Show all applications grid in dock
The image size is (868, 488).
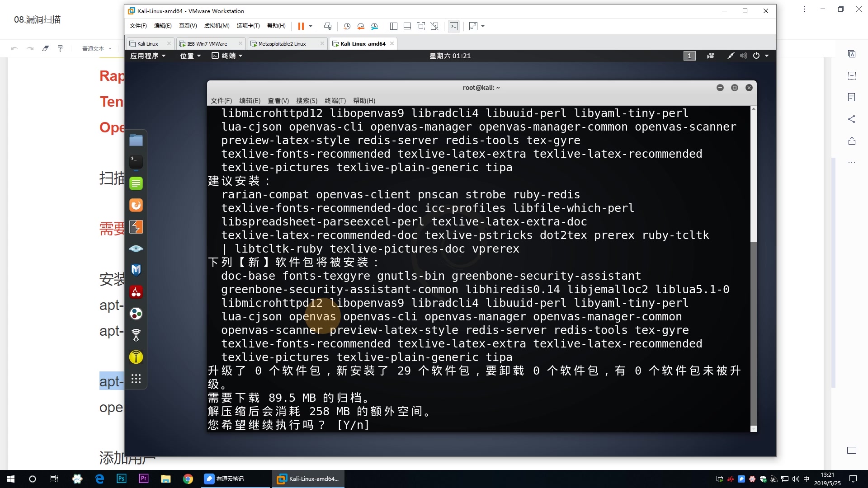(136, 379)
